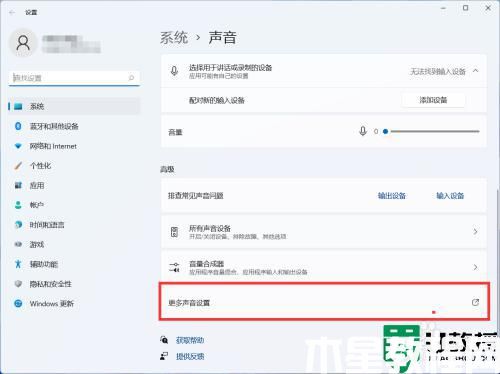Viewport: 500px width, 374px height.
Task: Open 辅助功能 in the sidebar
Action: point(74,264)
